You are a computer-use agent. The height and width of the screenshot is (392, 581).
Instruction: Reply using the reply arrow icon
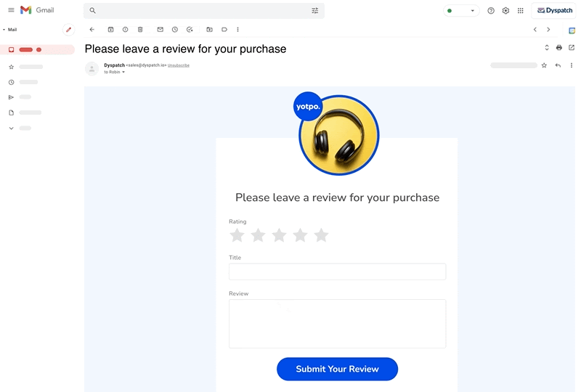pyautogui.click(x=558, y=65)
